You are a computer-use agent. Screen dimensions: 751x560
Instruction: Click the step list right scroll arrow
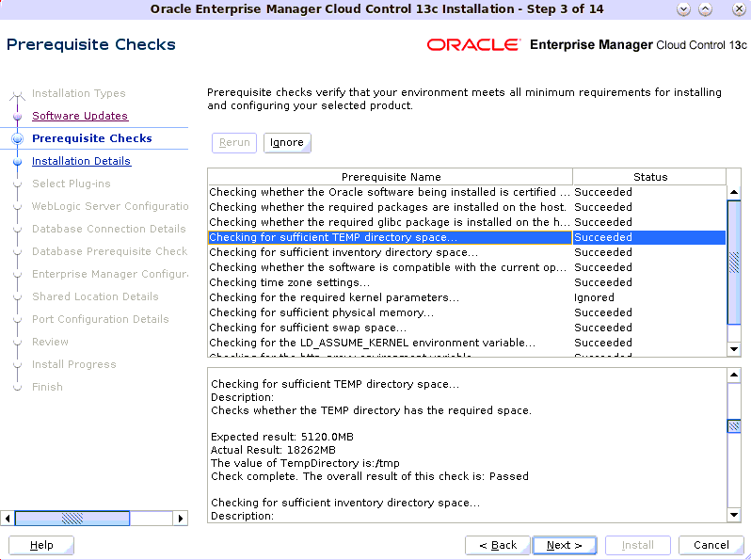coord(181,519)
